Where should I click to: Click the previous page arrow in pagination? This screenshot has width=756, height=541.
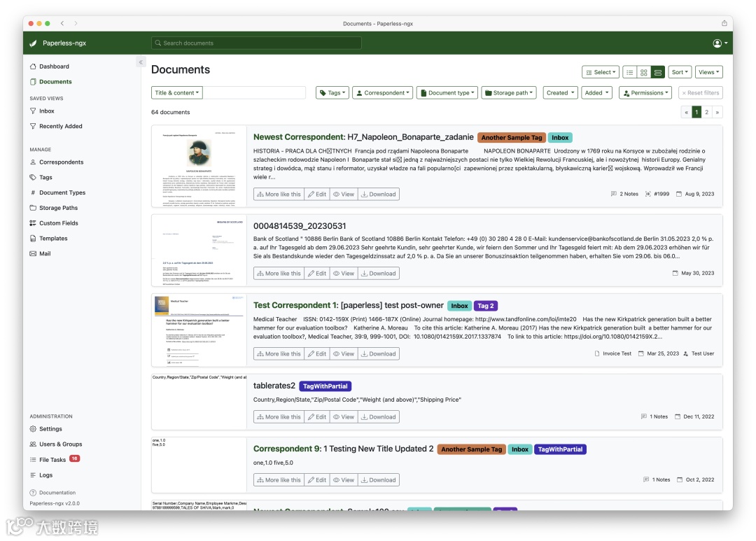(686, 113)
